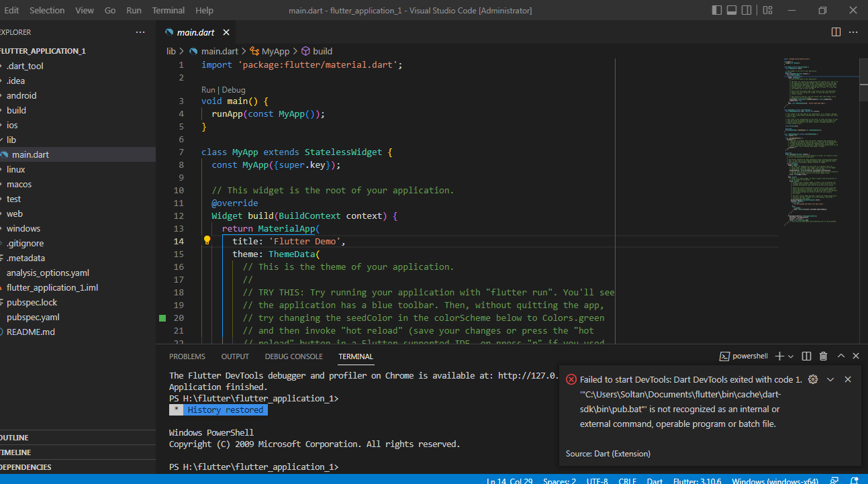Toggle the primary side bar layout icon

717,10
